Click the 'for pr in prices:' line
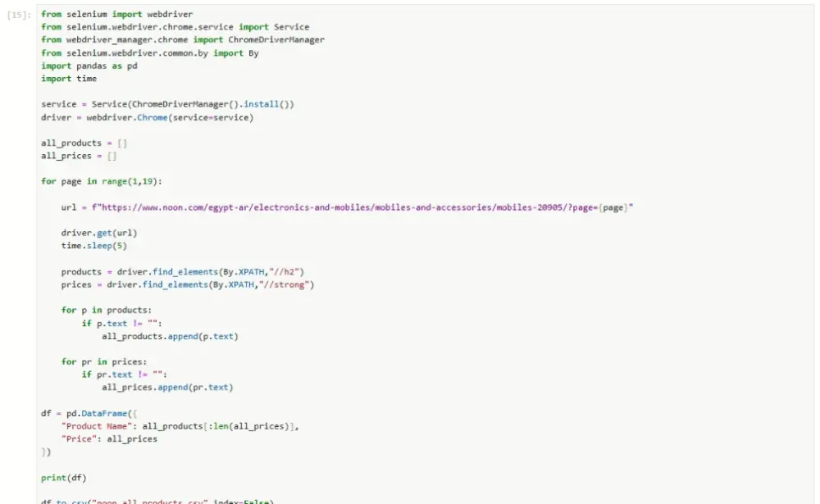The height and width of the screenshot is (504, 820). pyautogui.click(x=103, y=361)
